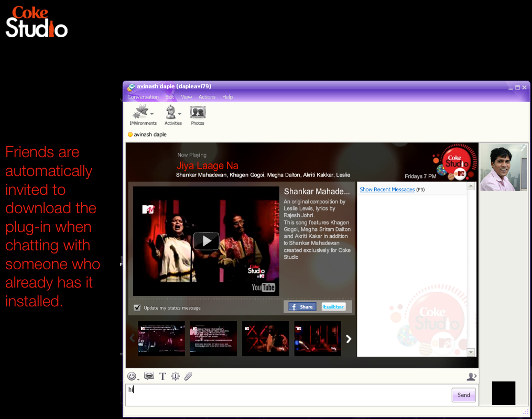Click the add contact person icon

472,376
